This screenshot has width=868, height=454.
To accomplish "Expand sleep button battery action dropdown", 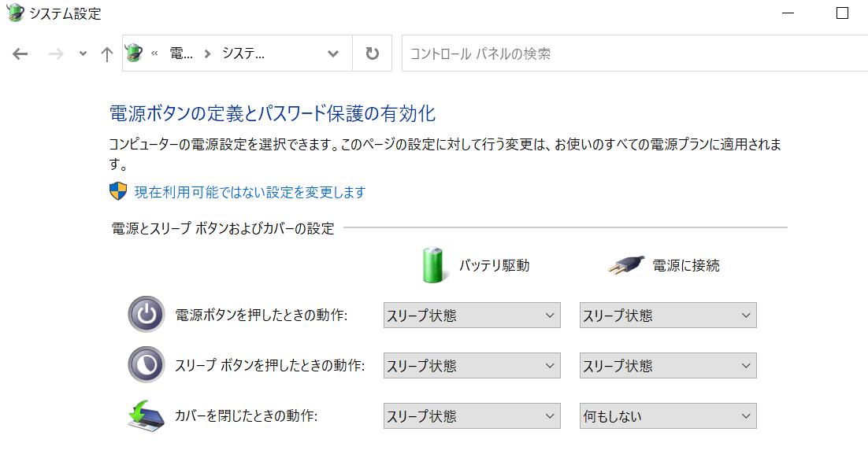I will [471, 366].
